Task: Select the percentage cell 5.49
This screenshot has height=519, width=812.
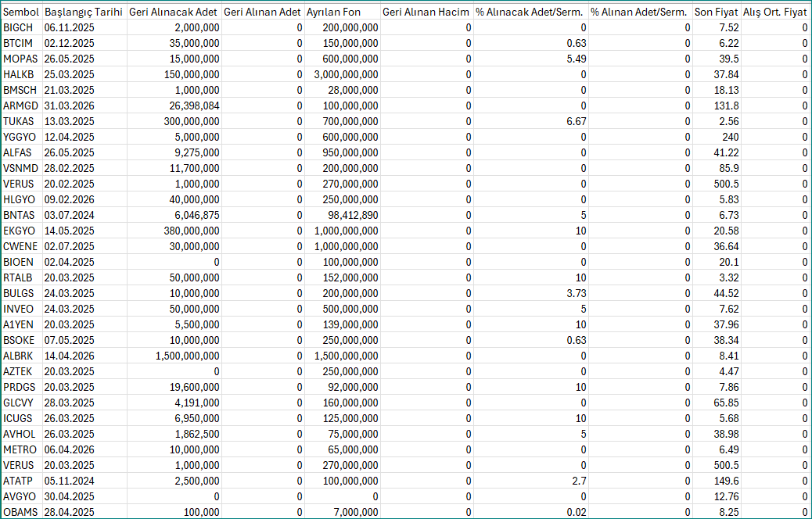Action: click(x=531, y=59)
